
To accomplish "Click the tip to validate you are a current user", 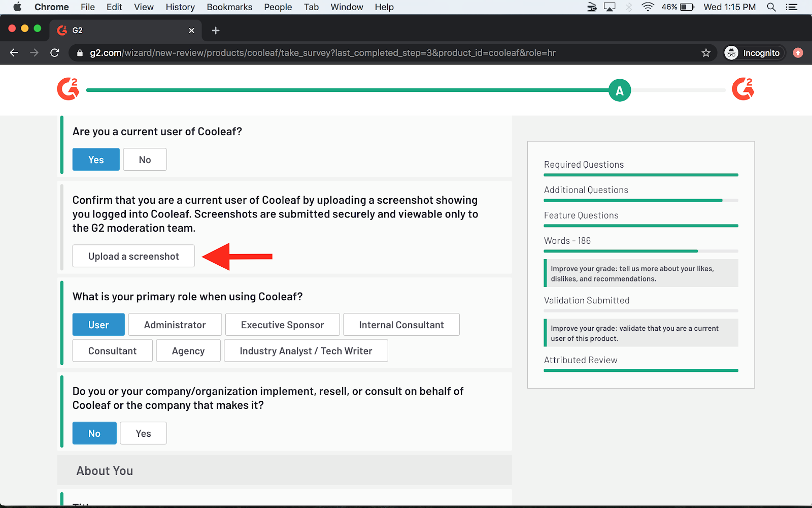I will coord(641,333).
